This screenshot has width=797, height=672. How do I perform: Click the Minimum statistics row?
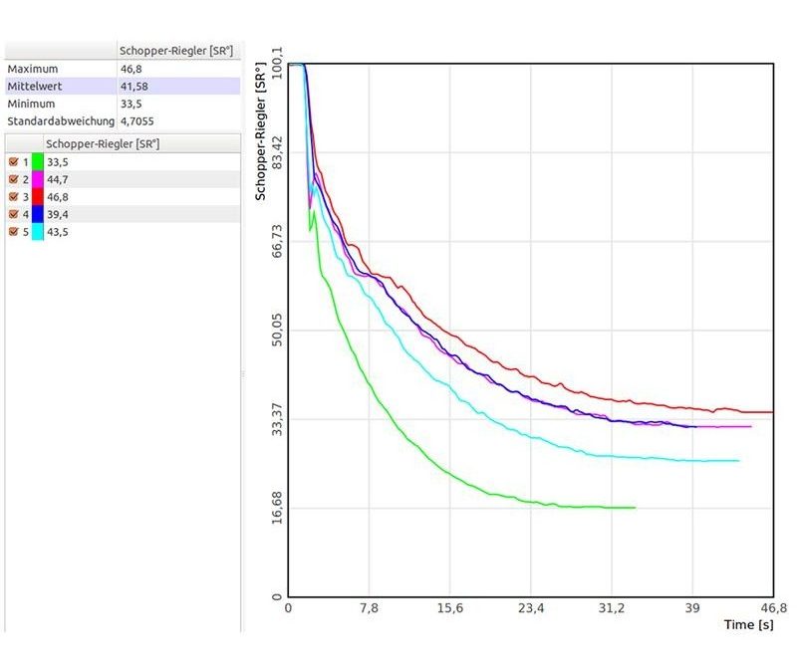point(120,104)
